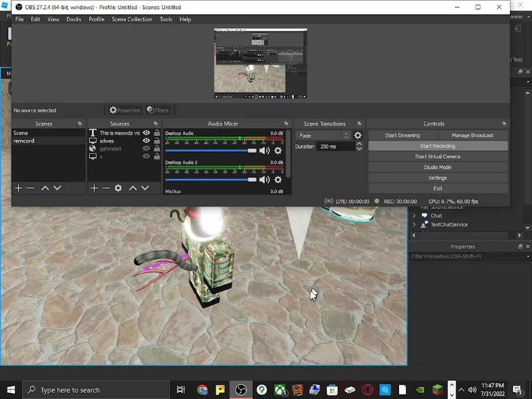Open Desktop Audio 2 settings gear
This screenshot has height=399, width=532.
[x=278, y=180]
